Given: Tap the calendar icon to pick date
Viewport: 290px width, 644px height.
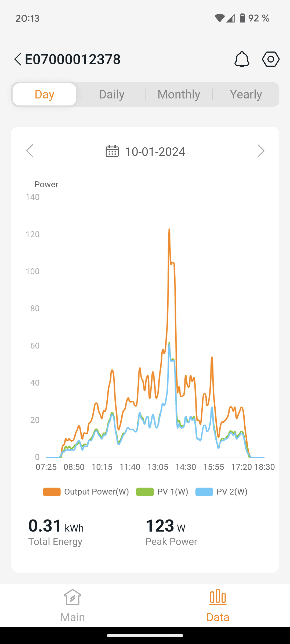Looking at the screenshot, I should click(112, 151).
